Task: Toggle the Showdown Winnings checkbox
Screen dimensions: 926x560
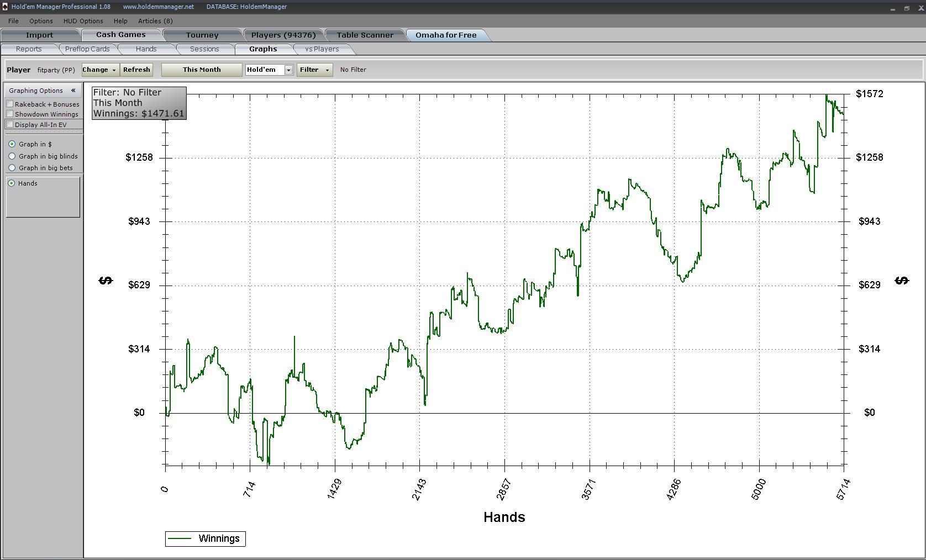Action: (x=10, y=114)
